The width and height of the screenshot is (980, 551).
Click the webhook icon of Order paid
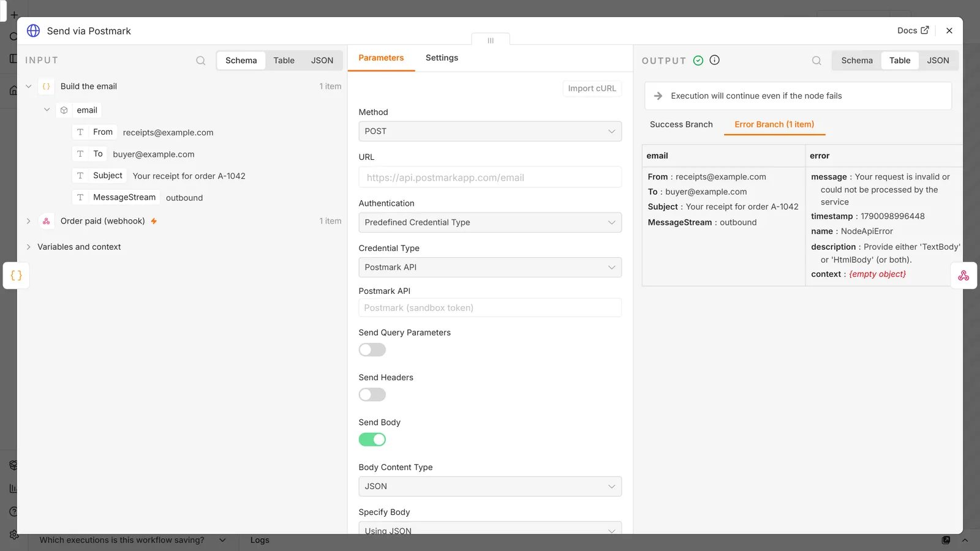(46, 221)
